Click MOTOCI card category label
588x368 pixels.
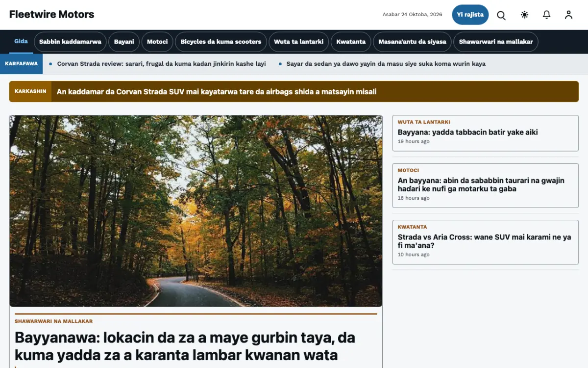(x=408, y=170)
